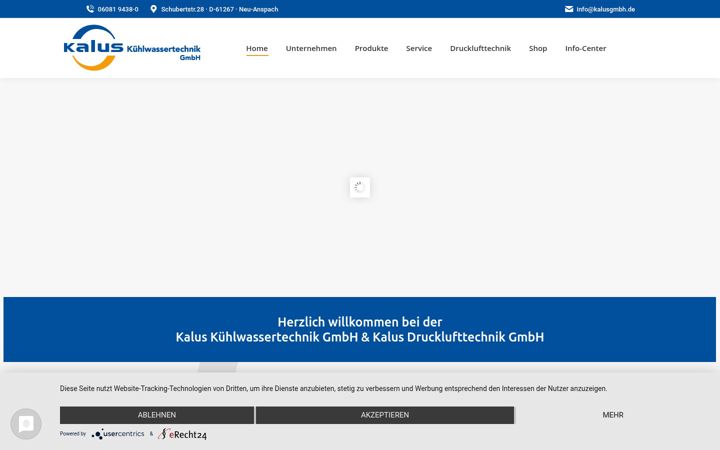Open the Drucklufttechnik menu
The width and height of the screenshot is (720, 450).
pos(480,48)
